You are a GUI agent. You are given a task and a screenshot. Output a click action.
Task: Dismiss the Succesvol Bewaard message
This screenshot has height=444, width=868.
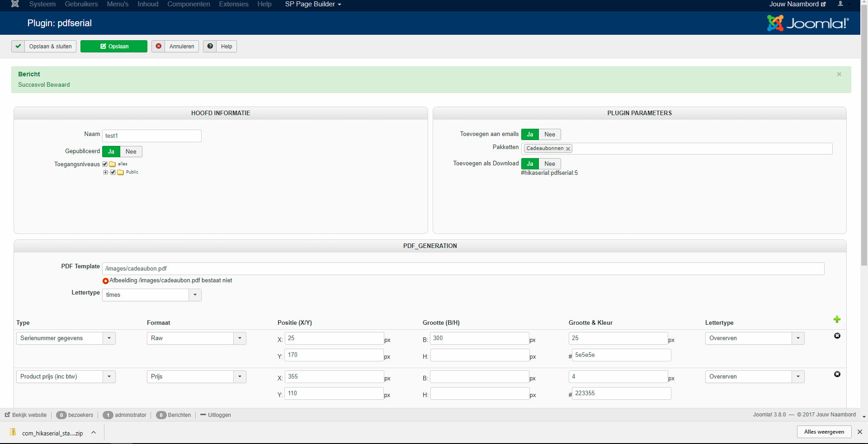839,74
